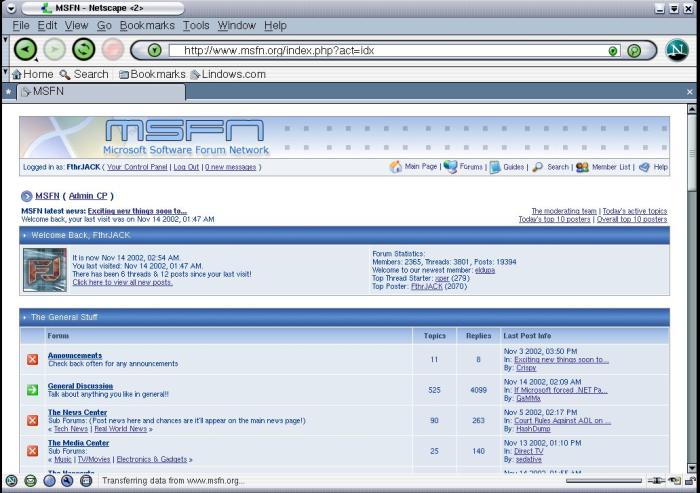Open the Tools menu
This screenshot has height=493, width=700.
click(196, 25)
